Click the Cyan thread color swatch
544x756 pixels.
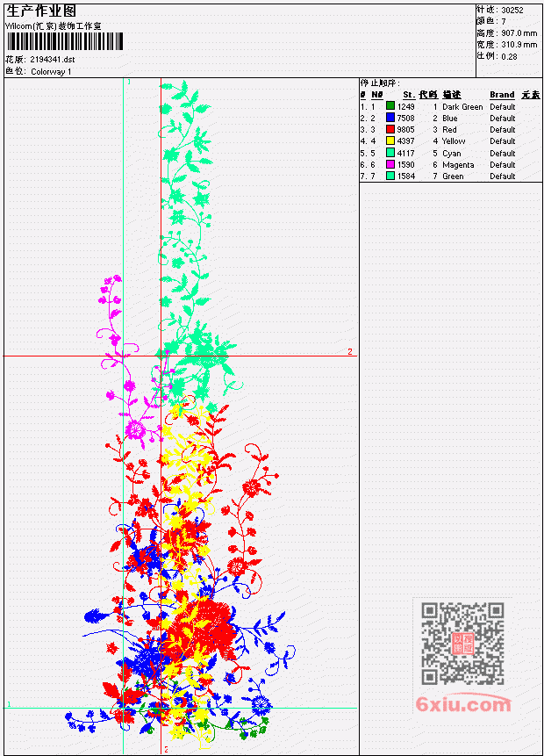pos(390,153)
